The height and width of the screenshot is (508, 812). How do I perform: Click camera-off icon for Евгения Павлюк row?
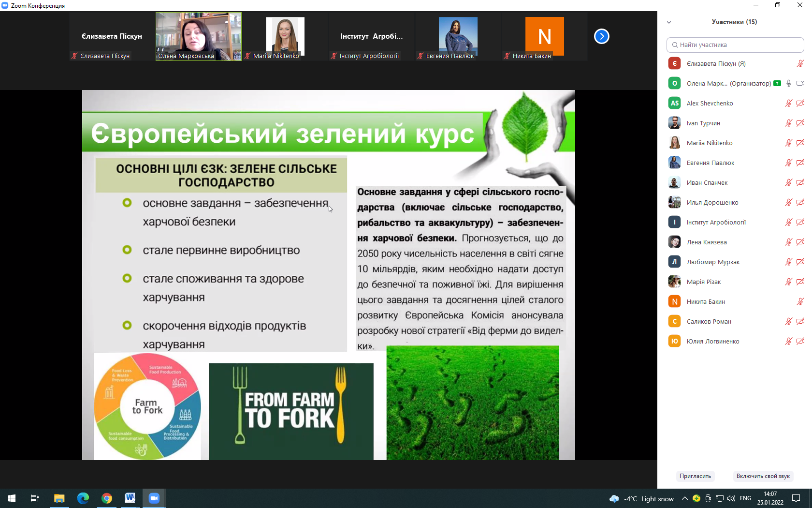[x=800, y=163]
